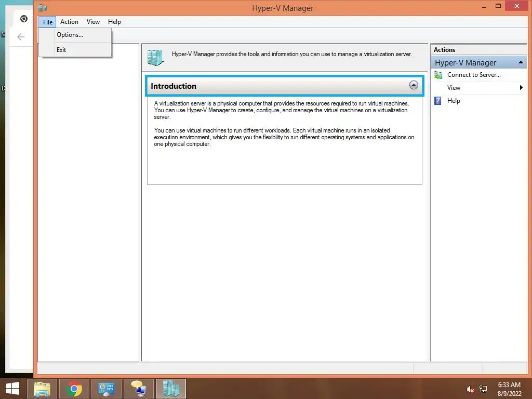Click Connect to Server... action
This screenshot has height=399, width=532.
(x=474, y=75)
